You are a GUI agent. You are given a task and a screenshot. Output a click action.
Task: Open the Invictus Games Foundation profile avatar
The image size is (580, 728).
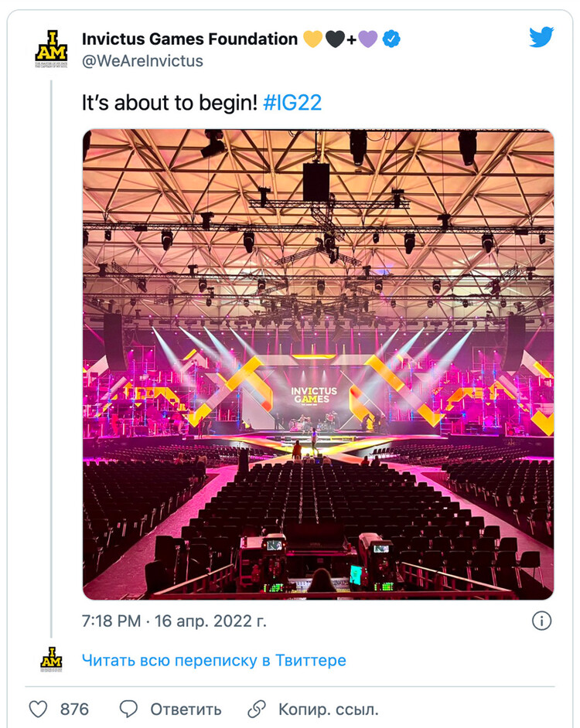point(51,49)
